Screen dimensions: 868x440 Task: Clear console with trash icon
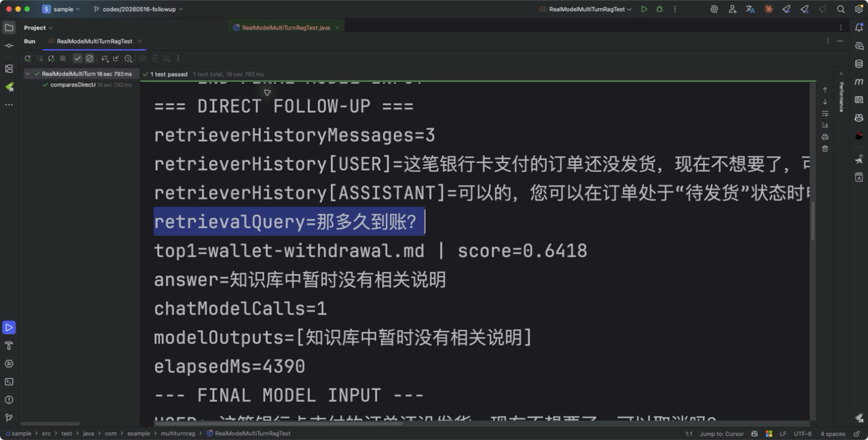(825, 149)
